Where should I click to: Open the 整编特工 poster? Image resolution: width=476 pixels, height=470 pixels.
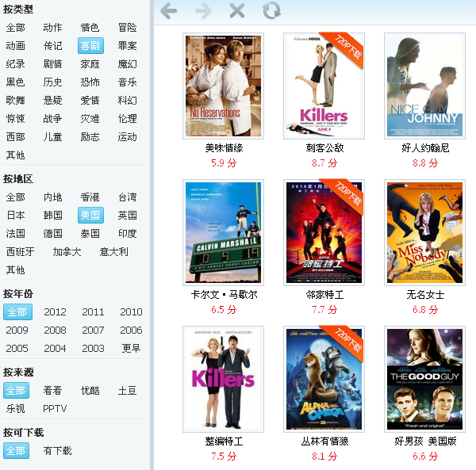[223, 379]
